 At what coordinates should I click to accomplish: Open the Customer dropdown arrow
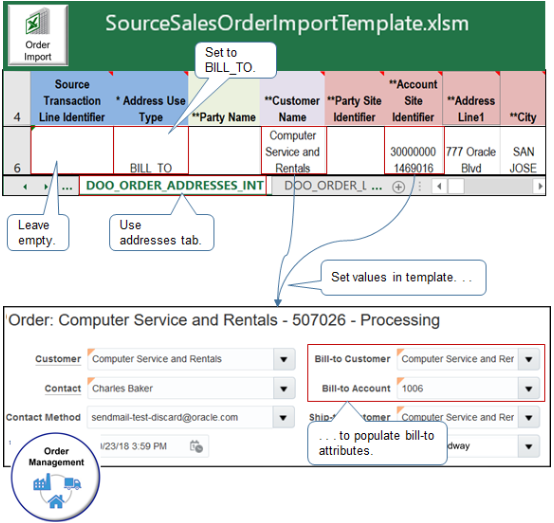[x=284, y=359]
